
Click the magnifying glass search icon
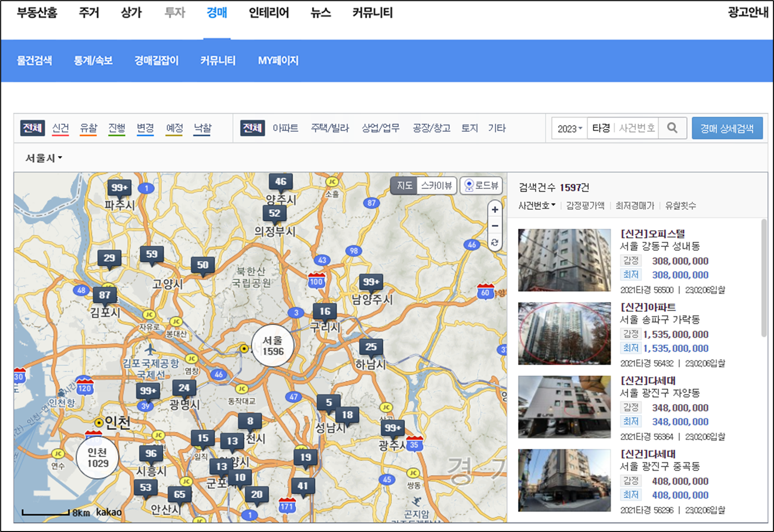[x=672, y=127]
